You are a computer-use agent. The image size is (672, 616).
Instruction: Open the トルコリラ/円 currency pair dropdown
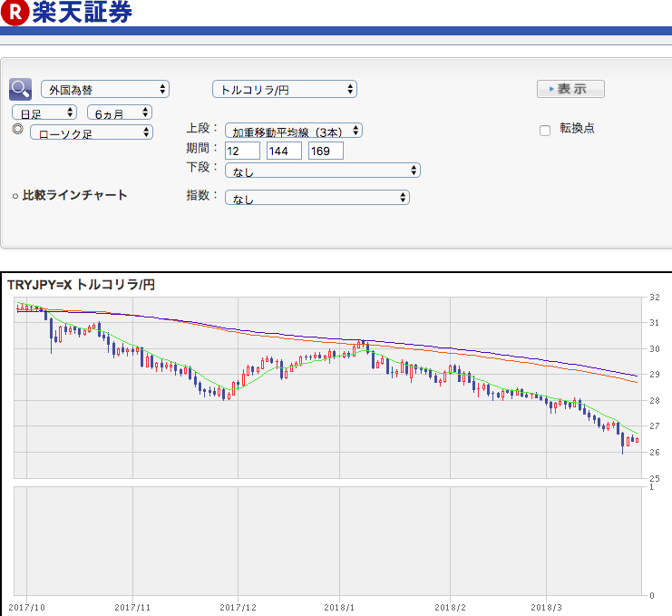285,89
